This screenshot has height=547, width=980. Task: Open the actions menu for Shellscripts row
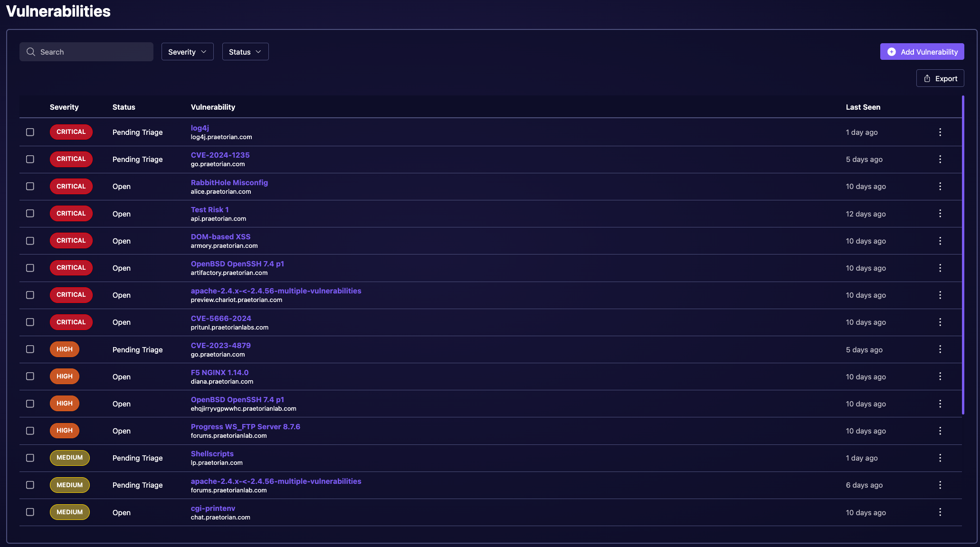coord(940,458)
